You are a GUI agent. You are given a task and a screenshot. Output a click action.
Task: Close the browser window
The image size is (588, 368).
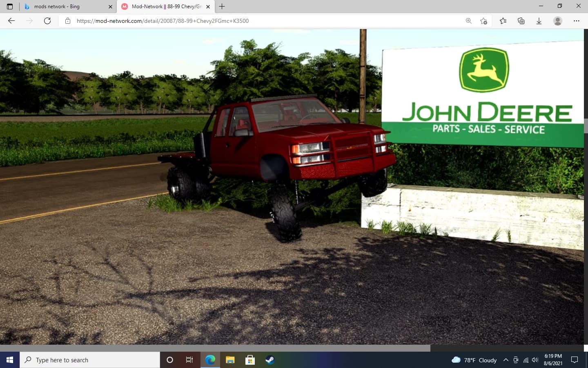pos(579,6)
